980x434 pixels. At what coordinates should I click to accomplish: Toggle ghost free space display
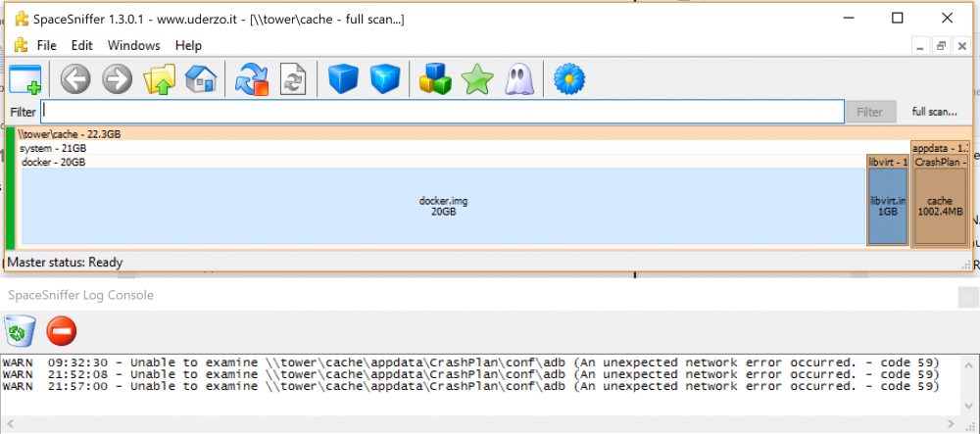(x=518, y=79)
